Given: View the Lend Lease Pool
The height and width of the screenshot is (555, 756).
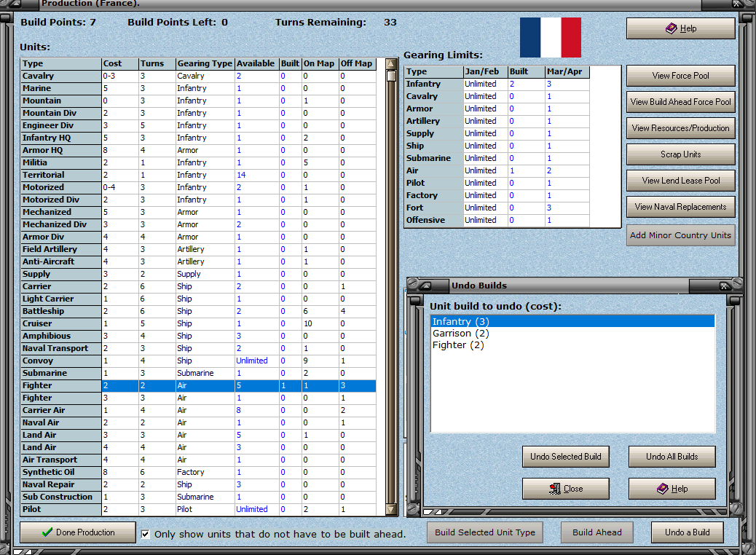Looking at the screenshot, I should pyautogui.click(x=680, y=180).
